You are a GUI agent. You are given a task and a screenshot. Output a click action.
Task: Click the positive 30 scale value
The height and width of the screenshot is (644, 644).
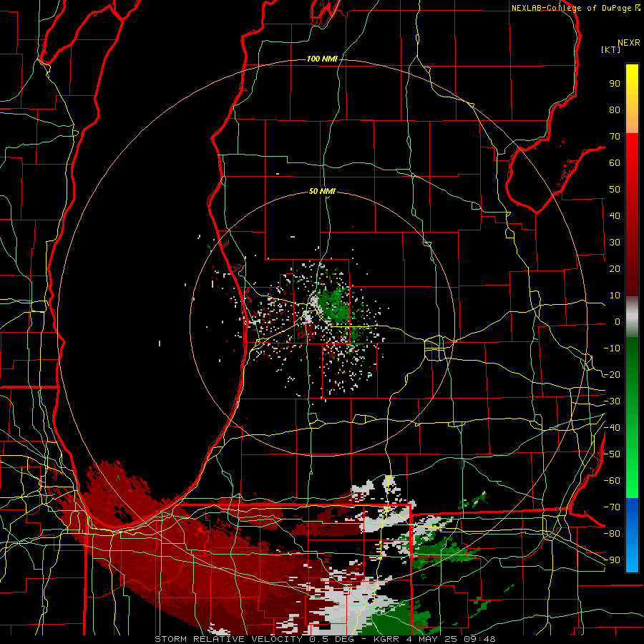615,243
